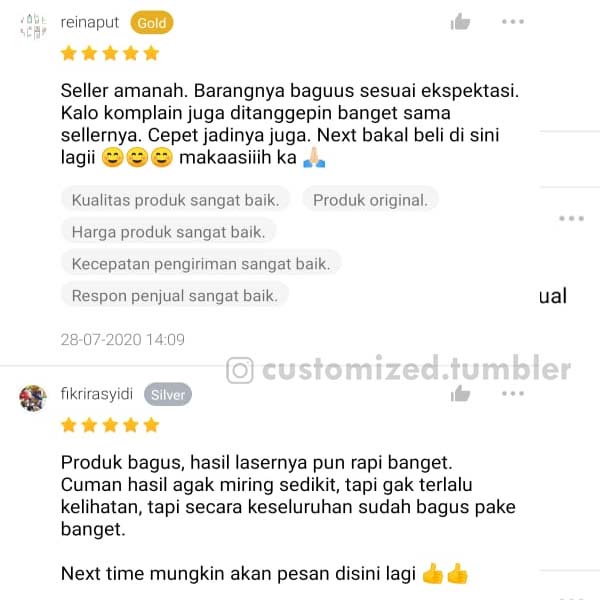Click the customized.tumbler watermark text
This screenshot has width=600, height=600.
(416, 368)
